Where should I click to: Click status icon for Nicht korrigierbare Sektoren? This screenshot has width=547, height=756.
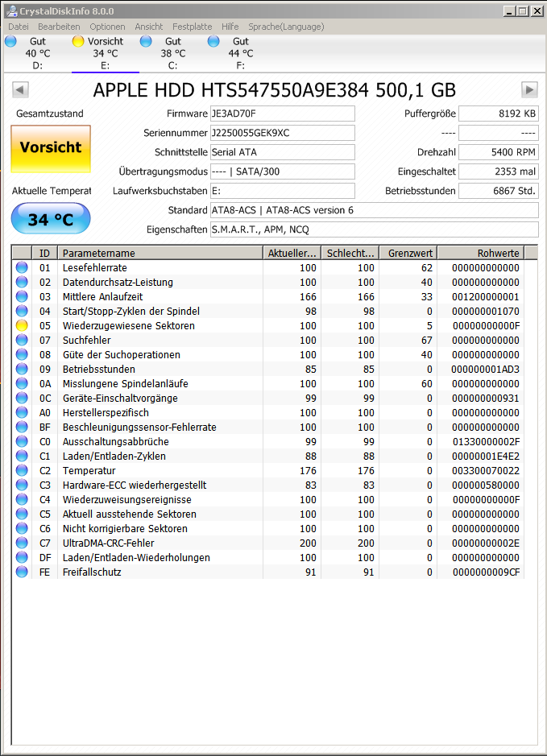click(x=22, y=528)
